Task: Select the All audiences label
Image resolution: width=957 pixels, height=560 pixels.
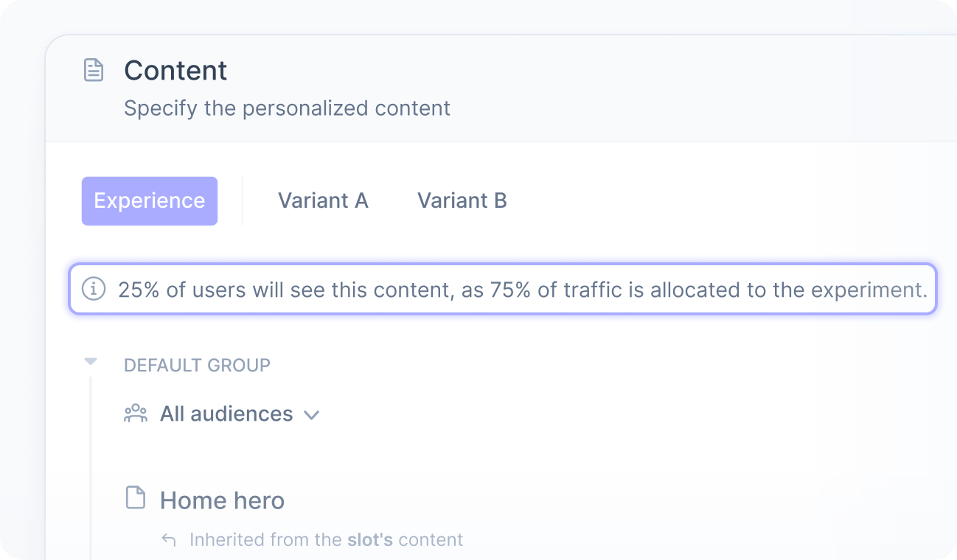Action: 226,414
